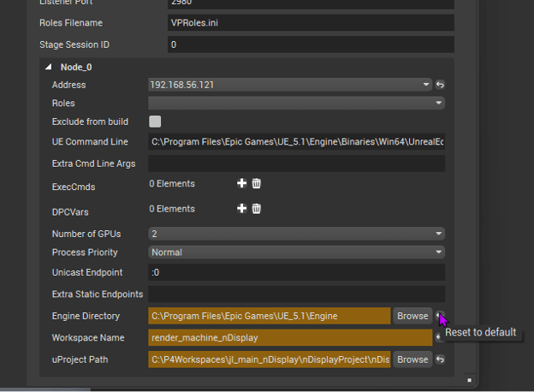The height and width of the screenshot is (392, 534).
Task: Browse for the uProject Path
Action: tap(412, 359)
